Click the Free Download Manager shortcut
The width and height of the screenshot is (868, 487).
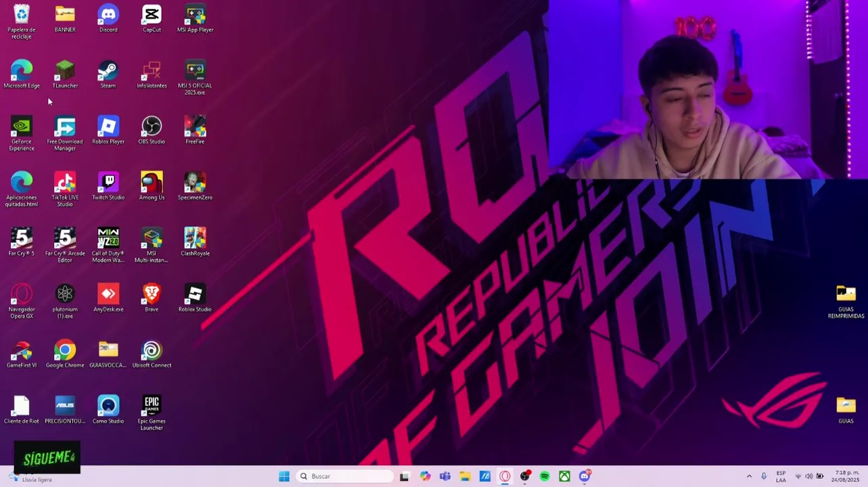[65, 134]
